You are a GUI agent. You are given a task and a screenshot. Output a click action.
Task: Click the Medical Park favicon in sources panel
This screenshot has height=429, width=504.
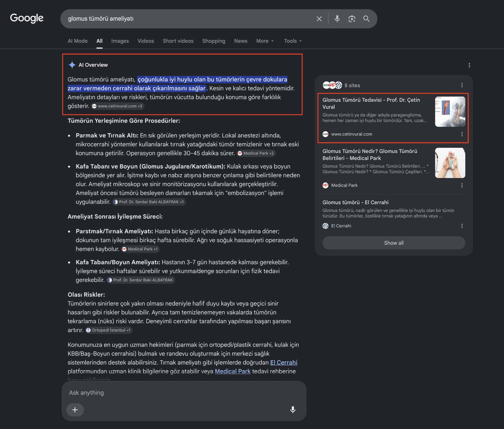coord(325,185)
